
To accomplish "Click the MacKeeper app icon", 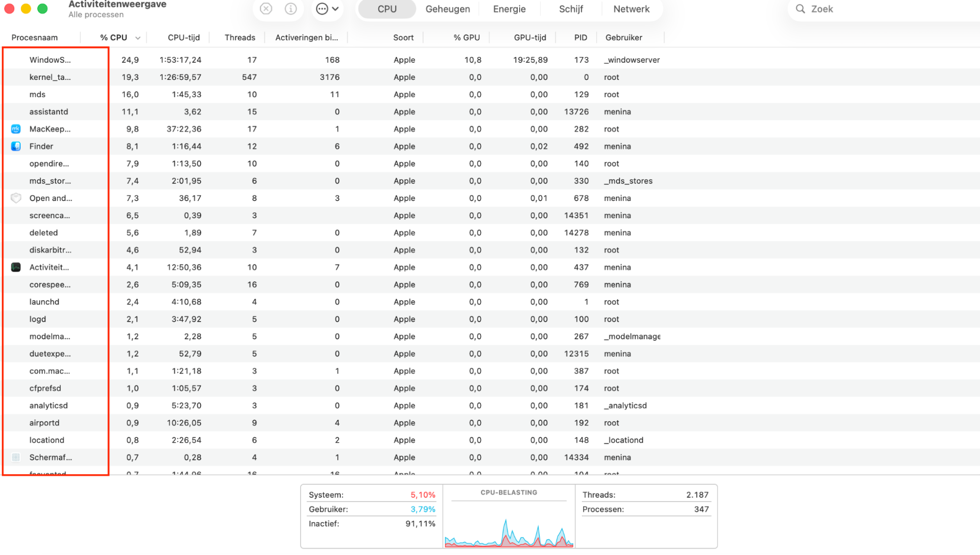I will pos(16,129).
